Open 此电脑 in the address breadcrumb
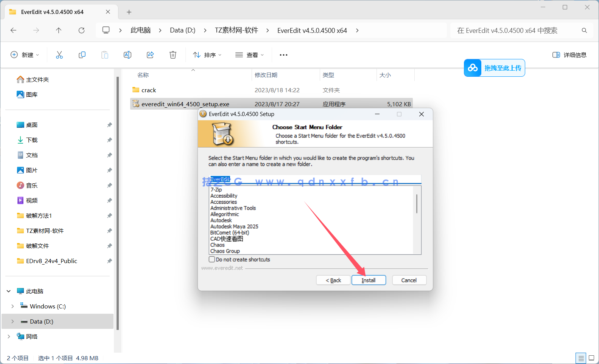This screenshot has width=599, height=364. [x=140, y=30]
